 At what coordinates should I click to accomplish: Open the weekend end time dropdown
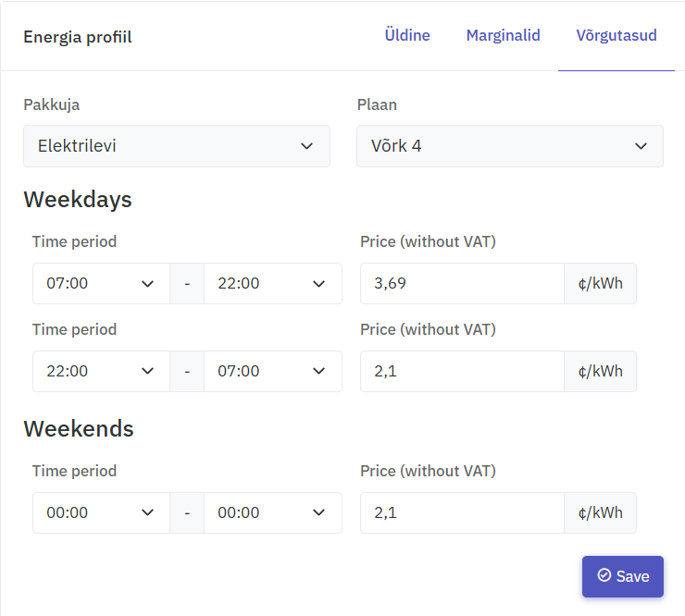point(273,512)
